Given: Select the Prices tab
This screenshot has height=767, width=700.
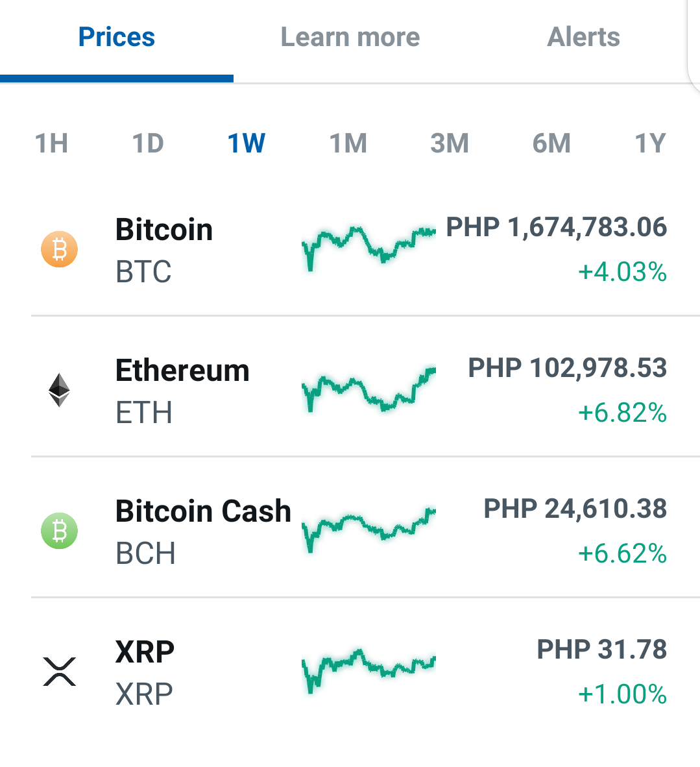Looking at the screenshot, I should 116,37.
